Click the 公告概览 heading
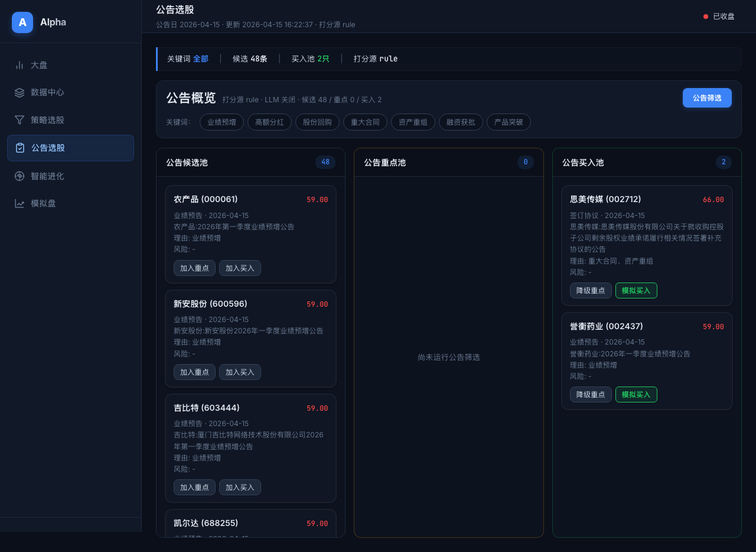 click(x=191, y=98)
